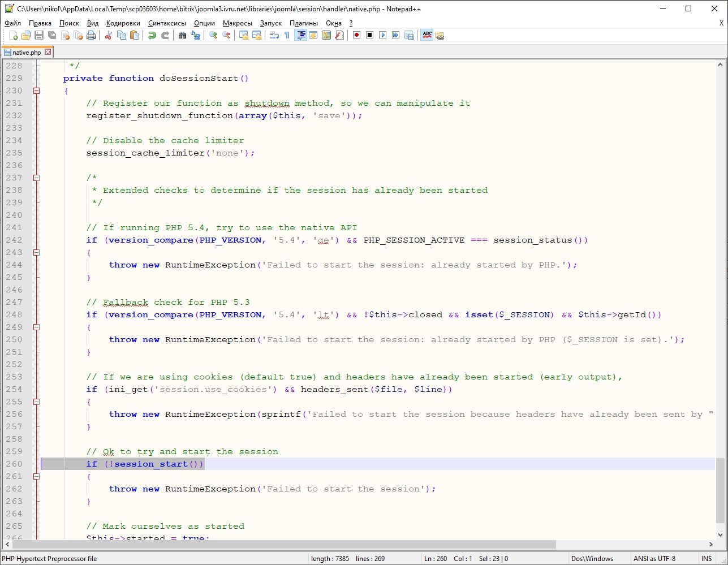Open the Макросы menu
Image resolution: width=728 pixels, height=565 pixels.
coord(238,23)
